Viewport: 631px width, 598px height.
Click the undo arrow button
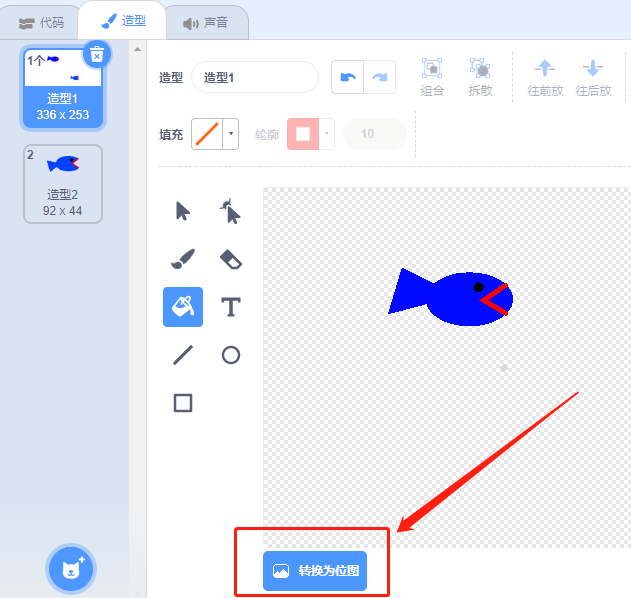(347, 77)
